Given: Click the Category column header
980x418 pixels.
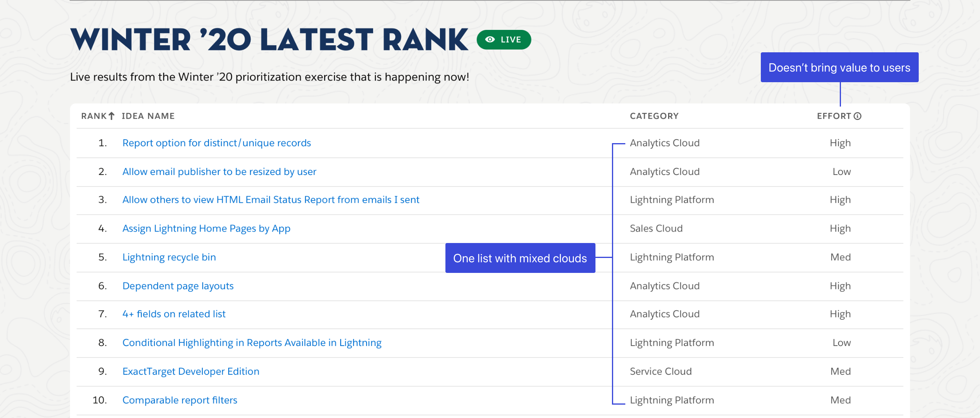Looking at the screenshot, I should point(654,116).
